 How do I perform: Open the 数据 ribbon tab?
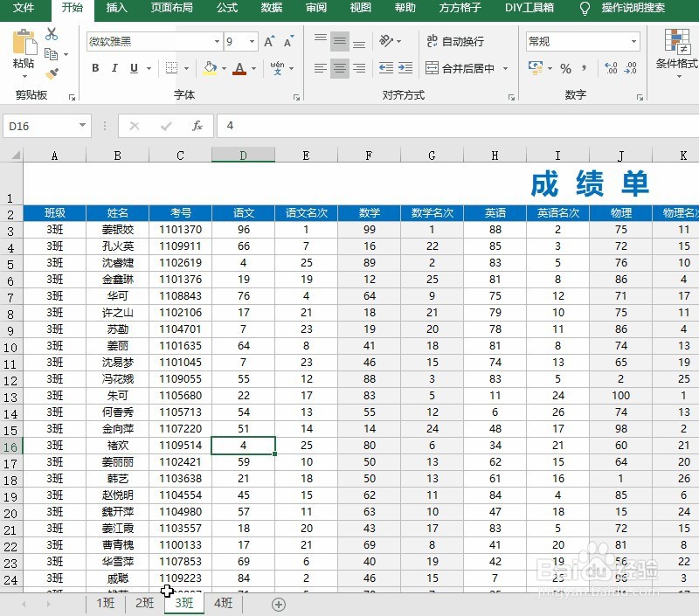(x=271, y=10)
